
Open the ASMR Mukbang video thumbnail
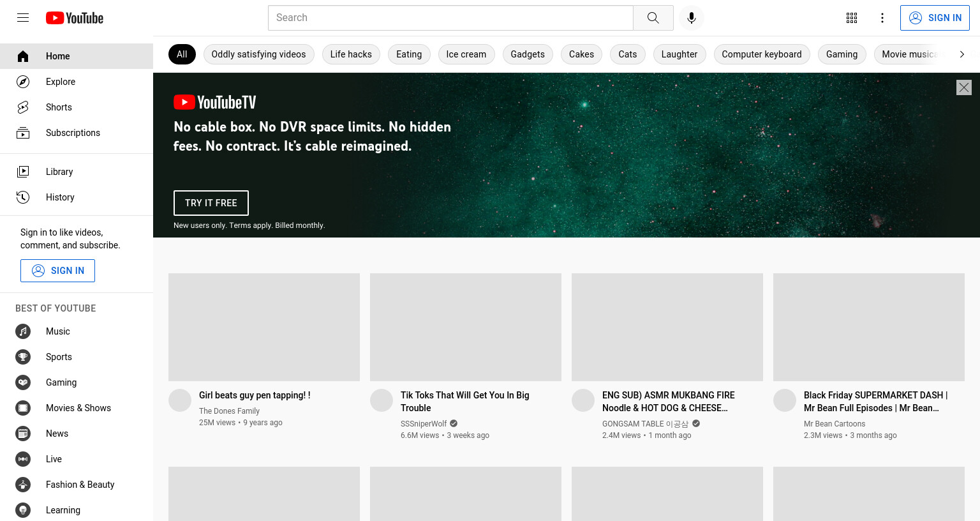pyautogui.click(x=667, y=327)
